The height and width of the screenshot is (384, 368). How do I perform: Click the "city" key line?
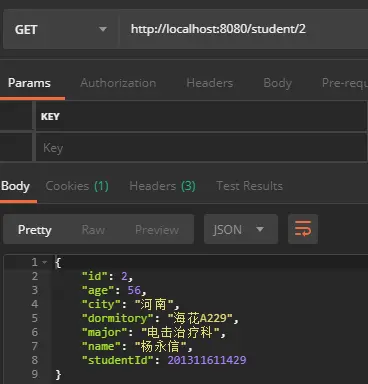(131, 304)
